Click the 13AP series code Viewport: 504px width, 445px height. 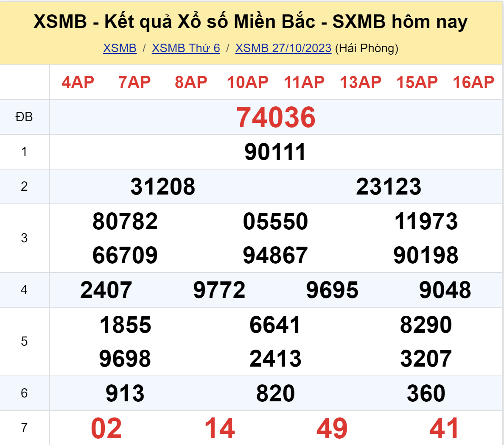pos(361,82)
